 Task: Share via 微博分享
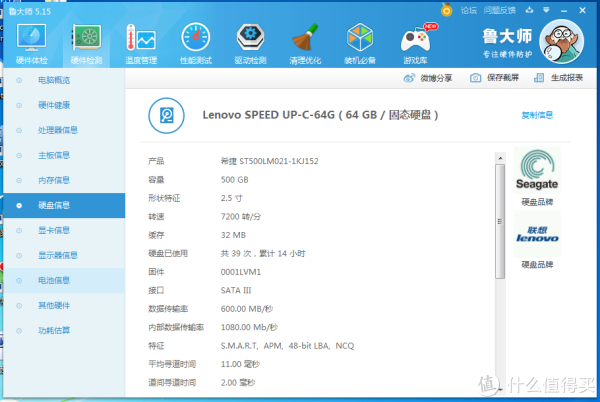[x=428, y=78]
